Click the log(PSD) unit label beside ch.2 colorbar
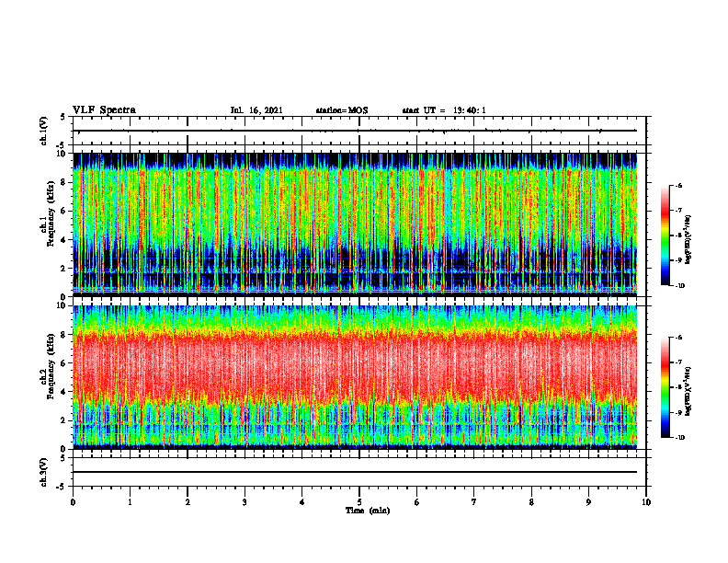The width and height of the screenshot is (728, 563). point(688,391)
